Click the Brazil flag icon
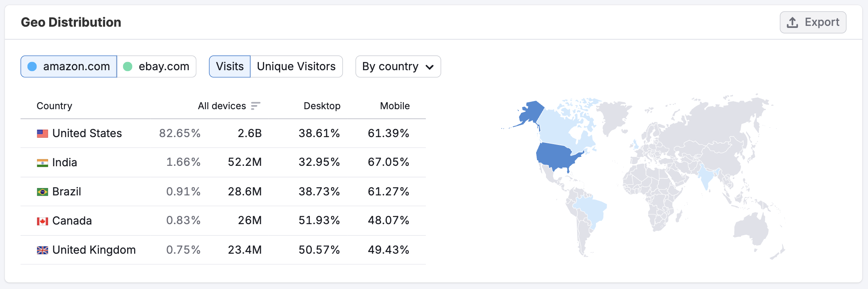868x289 pixels. point(42,191)
